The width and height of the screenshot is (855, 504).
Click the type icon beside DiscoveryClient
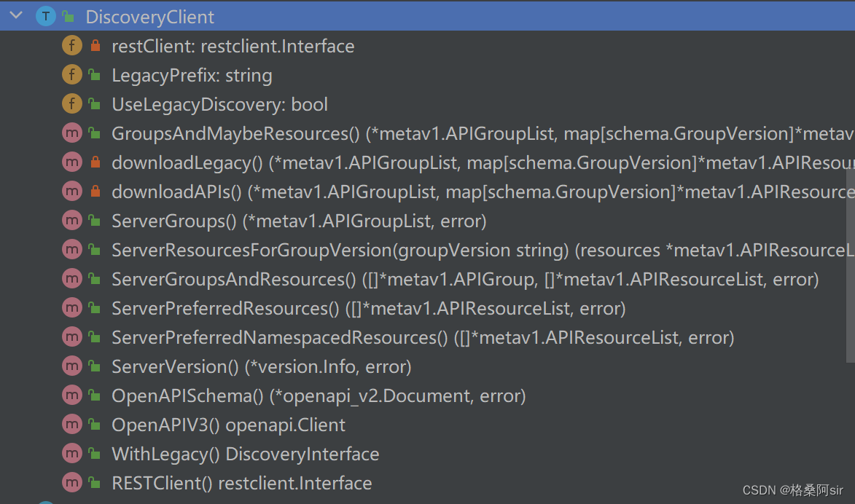(46, 16)
